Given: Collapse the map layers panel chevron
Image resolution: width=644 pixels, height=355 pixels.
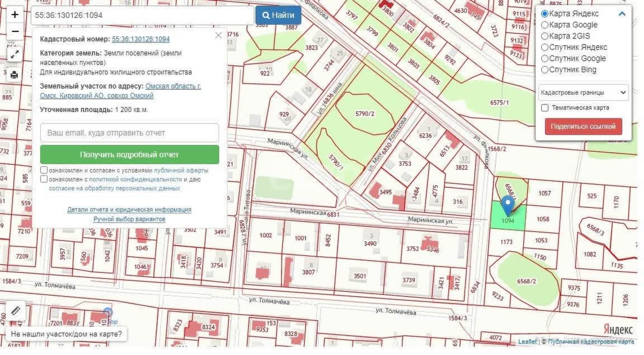Looking at the screenshot, I should pyautogui.click(x=622, y=14).
